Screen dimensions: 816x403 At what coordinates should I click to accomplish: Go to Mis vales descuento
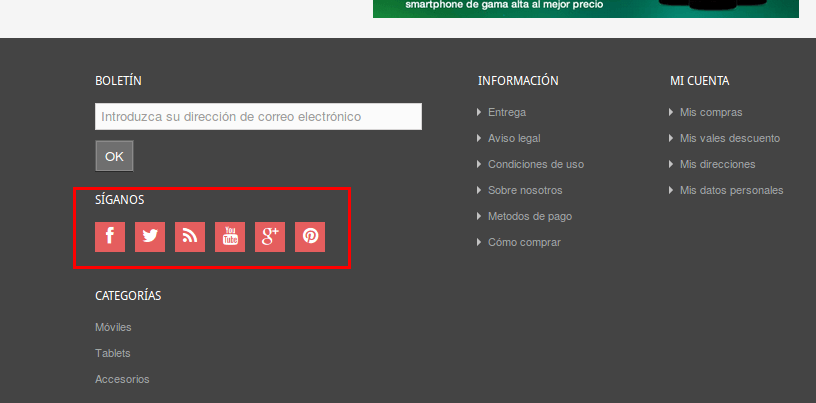(730, 138)
